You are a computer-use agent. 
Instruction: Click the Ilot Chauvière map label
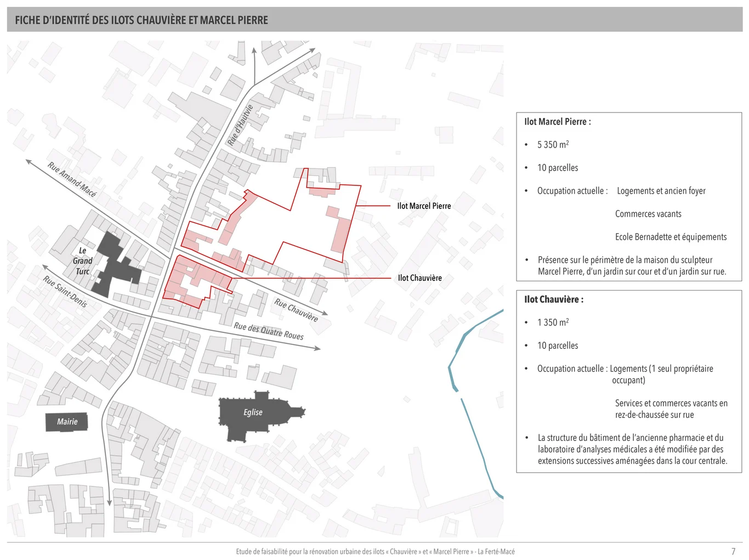[x=419, y=278]
